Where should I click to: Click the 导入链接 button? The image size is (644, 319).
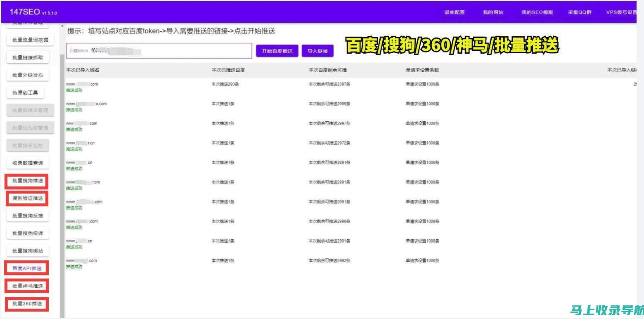click(x=317, y=51)
